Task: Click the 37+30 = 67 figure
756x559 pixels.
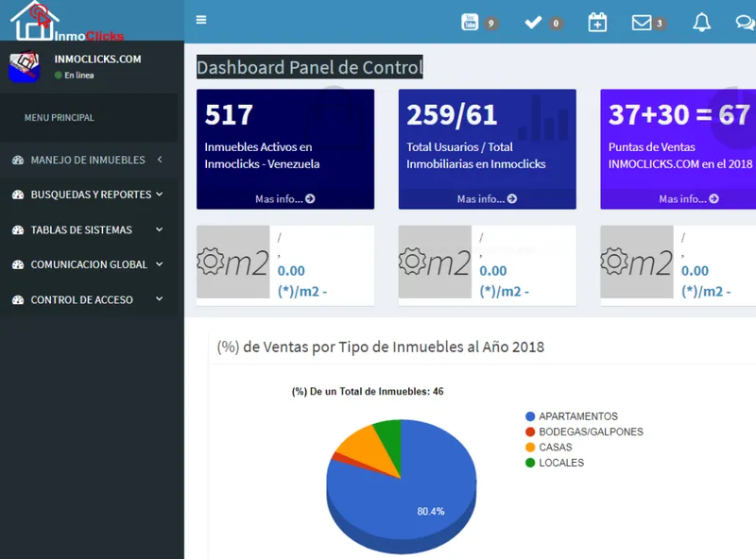Action: coord(679,114)
